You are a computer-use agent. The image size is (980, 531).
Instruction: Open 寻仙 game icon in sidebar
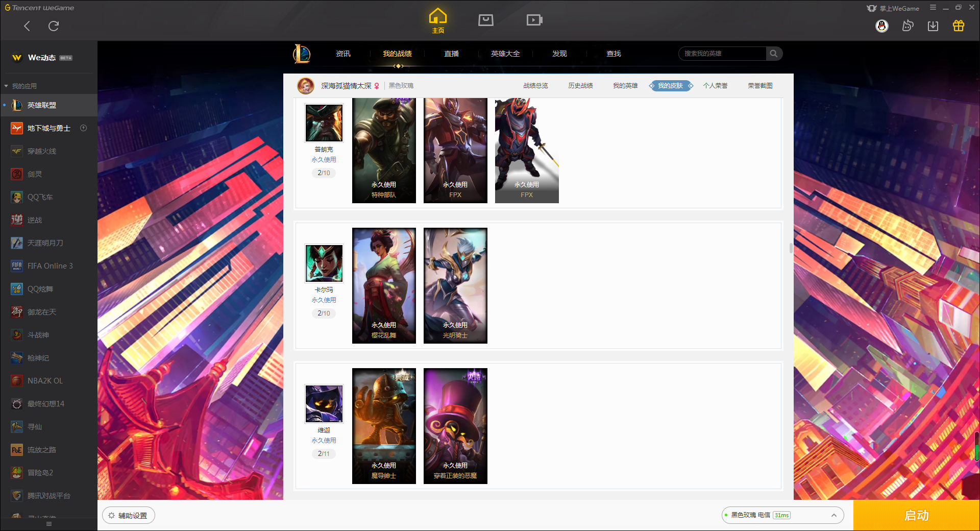pos(17,427)
